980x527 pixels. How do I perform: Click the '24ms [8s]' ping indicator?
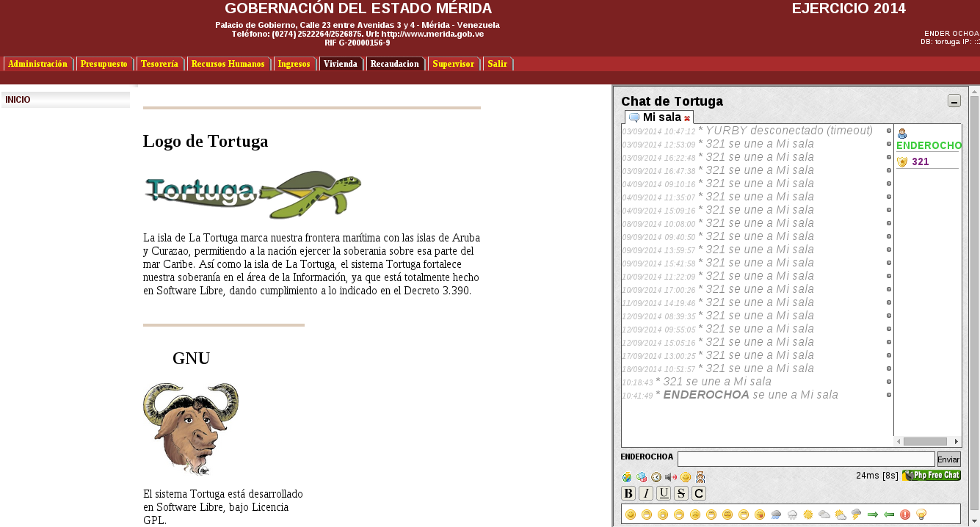876,476
